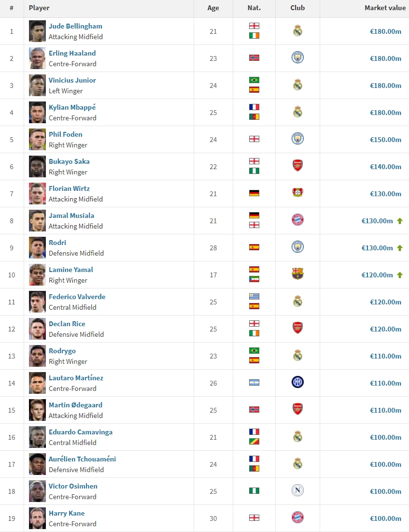Open Kylian Mbappé player profile link

[72, 107]
